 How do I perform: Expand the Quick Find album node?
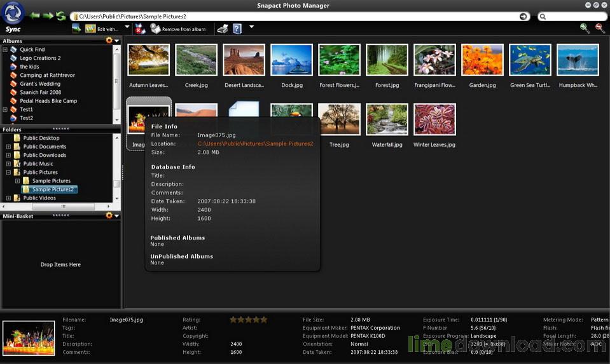(5, 50)
